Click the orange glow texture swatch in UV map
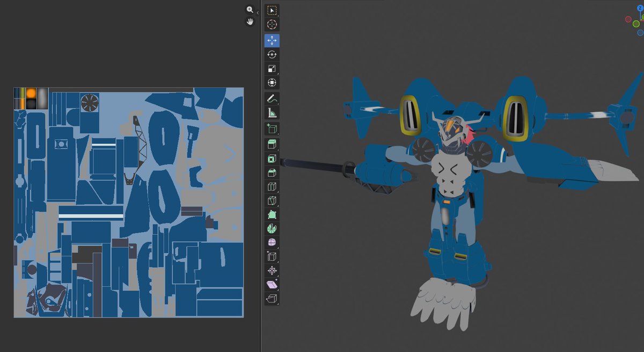The width and height of the screenshot is (644, 352). tap(31, 93)
